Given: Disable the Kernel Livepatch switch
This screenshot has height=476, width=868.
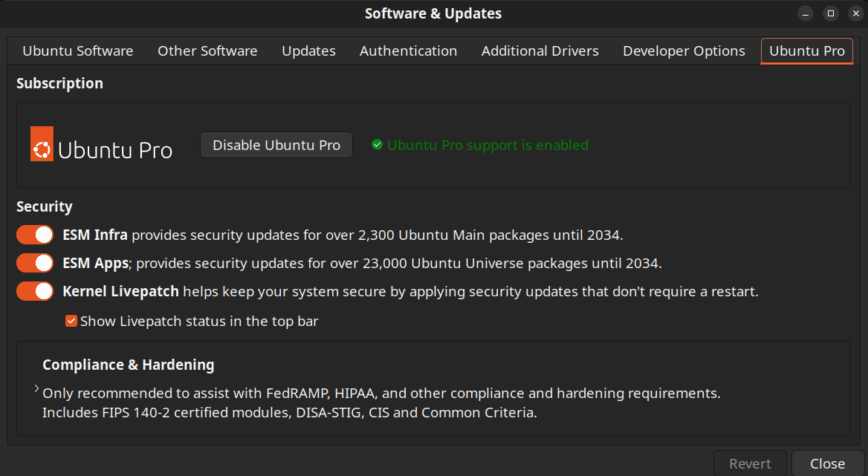Looking at the screenshot, I should pos(35,292).
